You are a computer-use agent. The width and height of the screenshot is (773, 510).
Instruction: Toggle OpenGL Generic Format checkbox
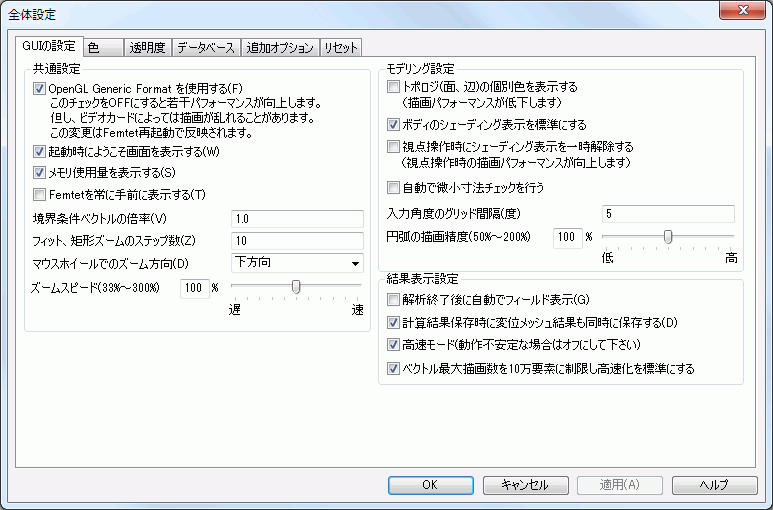click(40, 89)
